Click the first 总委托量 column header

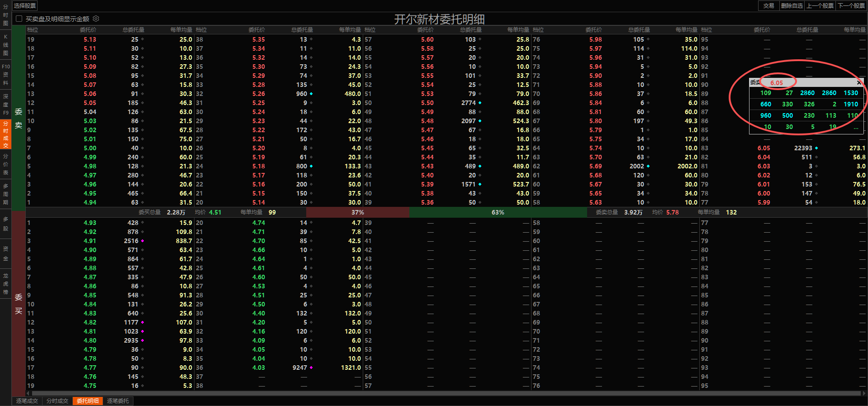click(133, 30)
